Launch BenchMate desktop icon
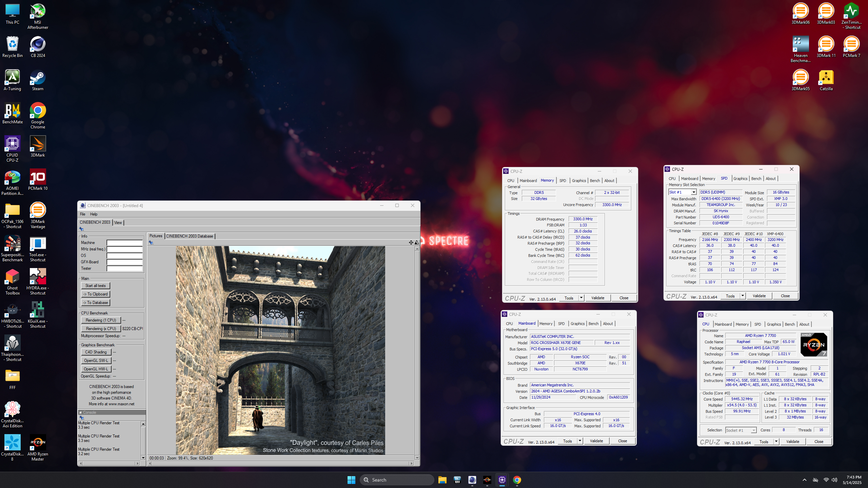This screenshot has width=868, height=488. click(x=13, y=113)
